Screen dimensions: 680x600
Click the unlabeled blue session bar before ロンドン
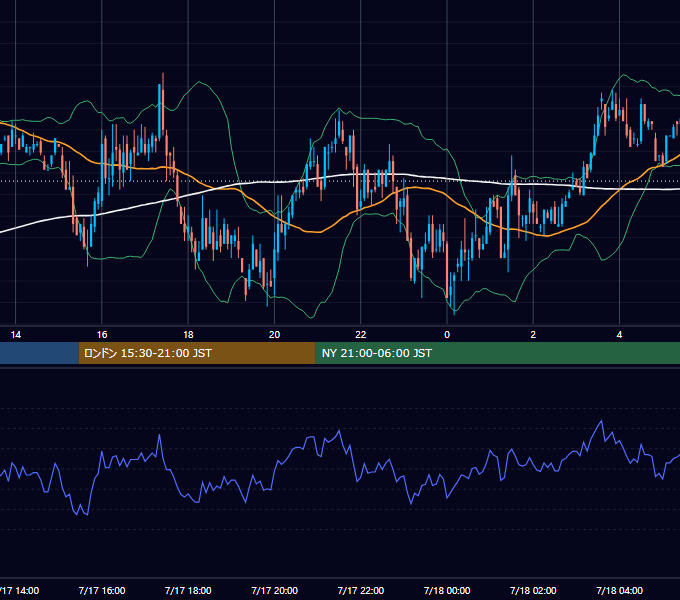(39, 353)
